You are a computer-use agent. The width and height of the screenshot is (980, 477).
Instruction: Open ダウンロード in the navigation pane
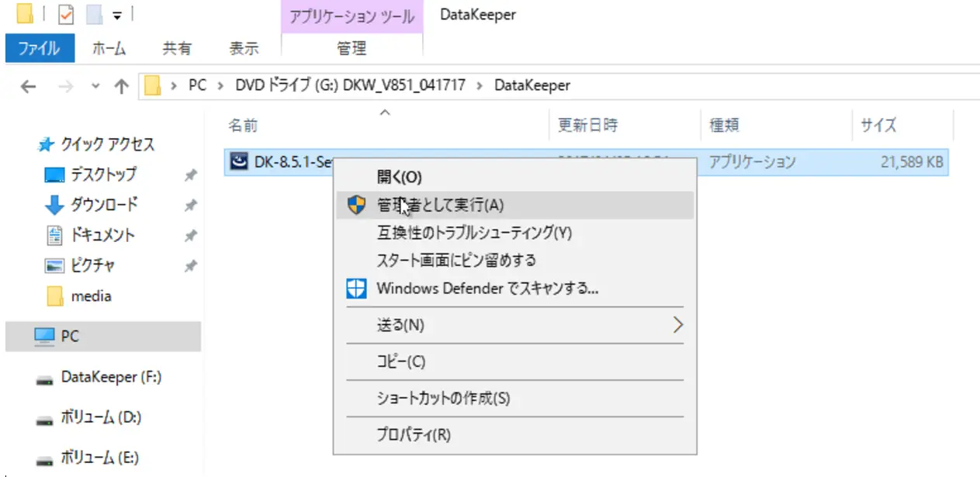pyautogui.click(x=104, y=205)
